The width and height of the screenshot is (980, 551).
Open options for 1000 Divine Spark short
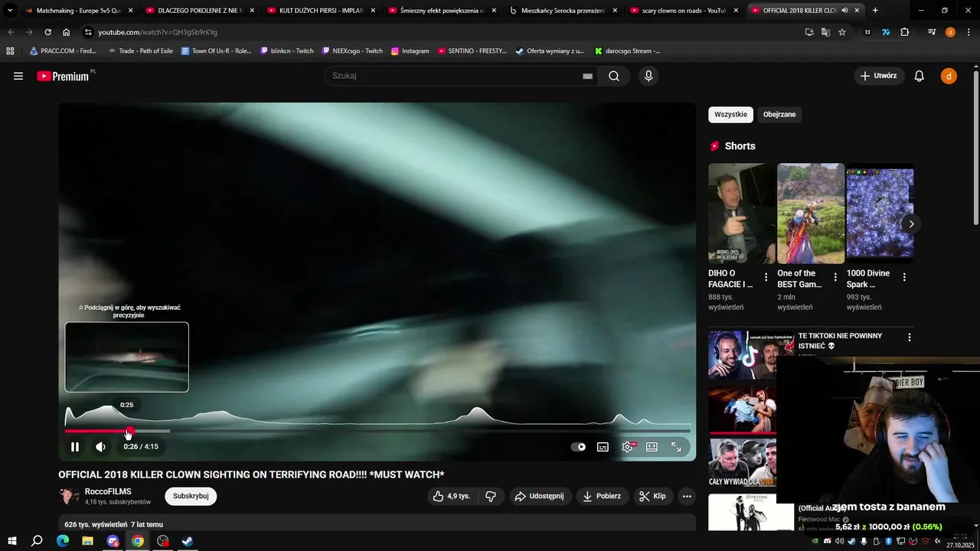pyautogui.click(x=904, y=277)
